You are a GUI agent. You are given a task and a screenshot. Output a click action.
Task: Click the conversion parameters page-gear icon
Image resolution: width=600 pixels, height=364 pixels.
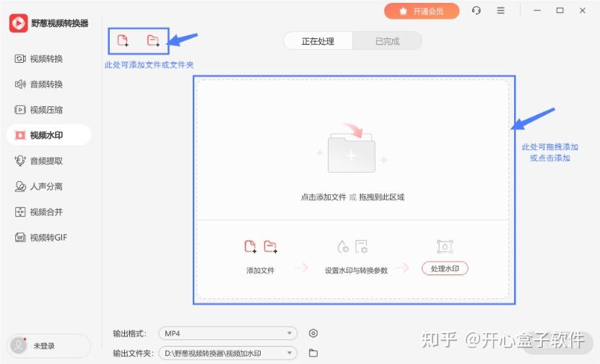(x=361, y=246)
